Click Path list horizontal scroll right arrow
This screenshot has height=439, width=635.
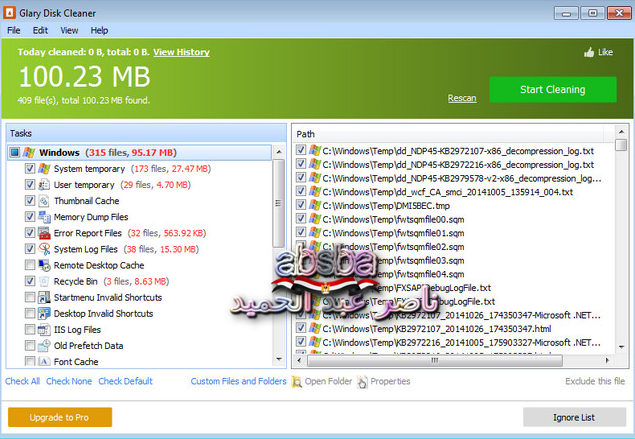tap(607, 360)
